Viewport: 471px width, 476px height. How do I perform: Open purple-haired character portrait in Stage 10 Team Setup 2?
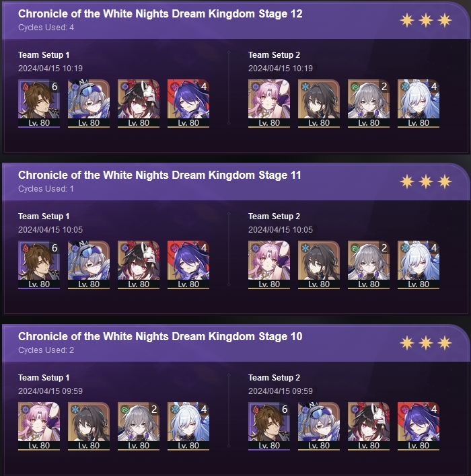[419, 426]
